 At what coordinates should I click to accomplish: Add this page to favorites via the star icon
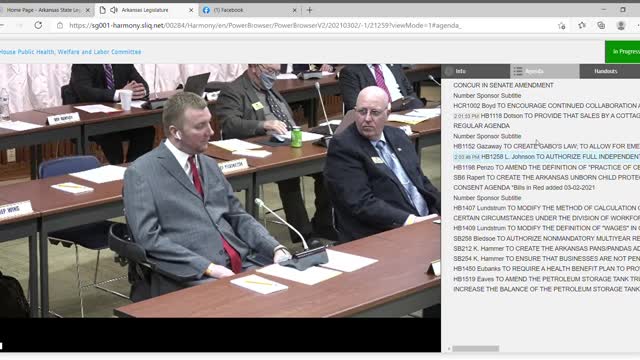point(562,26)
